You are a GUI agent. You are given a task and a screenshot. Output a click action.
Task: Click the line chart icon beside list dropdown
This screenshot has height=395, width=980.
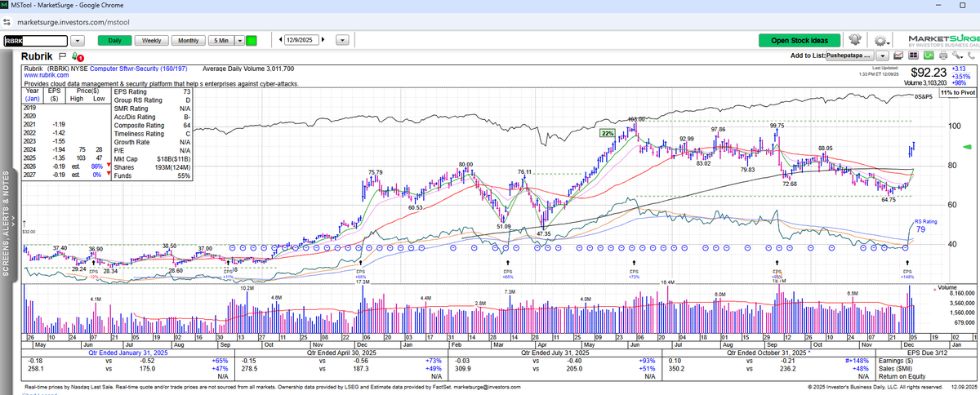(x=898, y=55)
